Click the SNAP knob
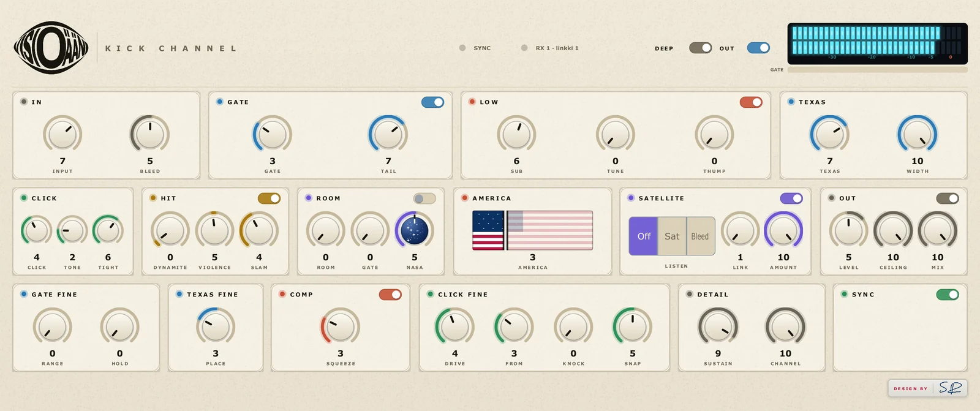This screenshot has height=411, width=980. [633, 327]
